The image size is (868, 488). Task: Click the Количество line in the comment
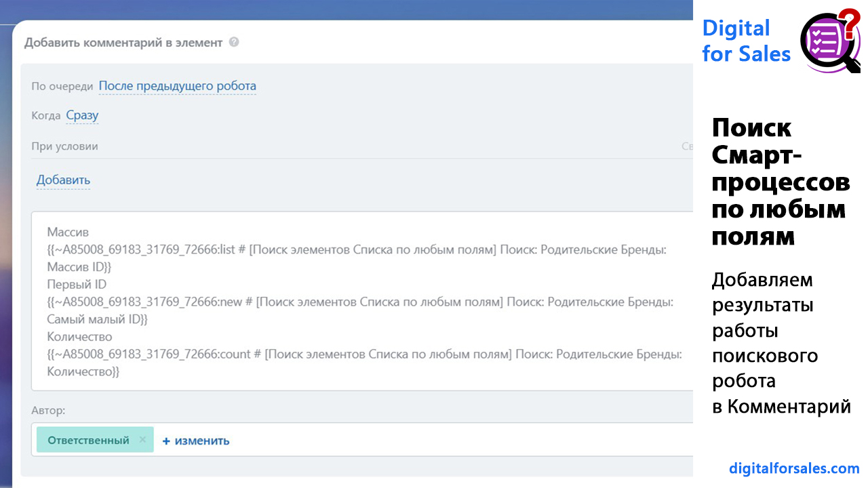point(80,336)
